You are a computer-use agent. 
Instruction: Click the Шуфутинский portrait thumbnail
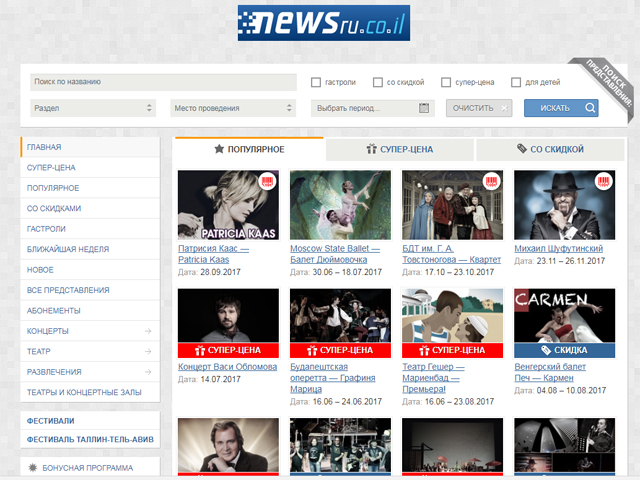pyautogui.click(x=564, y=205)
